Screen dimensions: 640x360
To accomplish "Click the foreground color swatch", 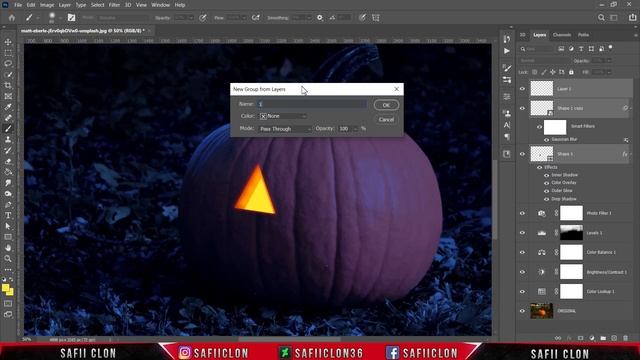I will [x=6, y=288].
